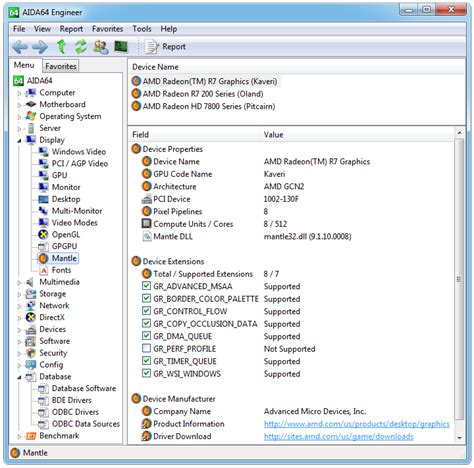The image size is (474, 468).
Task: Select the Mantle icon in the tree
Action: click(x=43, y=258)
